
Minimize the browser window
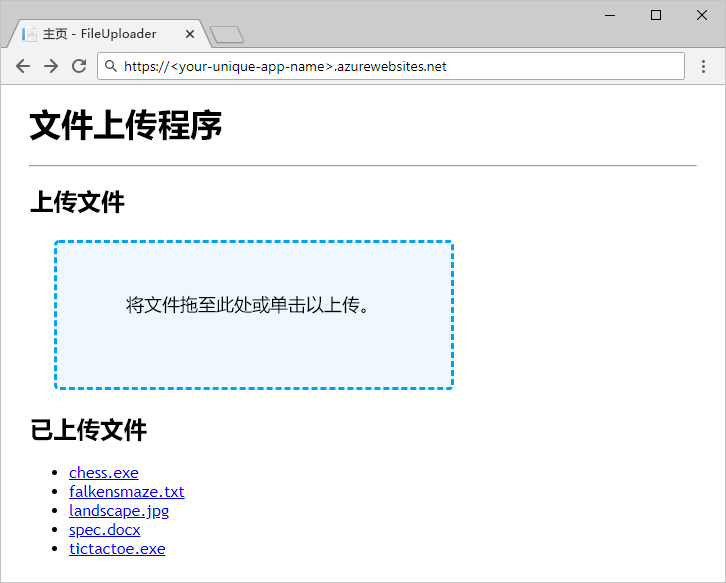pos(610,15)
